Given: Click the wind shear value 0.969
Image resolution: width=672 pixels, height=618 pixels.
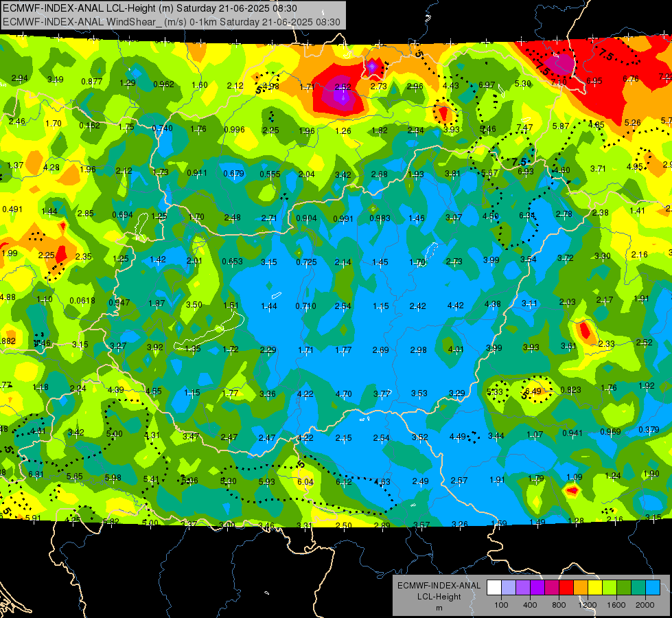Looking at the screenshot, I should 610,431.
